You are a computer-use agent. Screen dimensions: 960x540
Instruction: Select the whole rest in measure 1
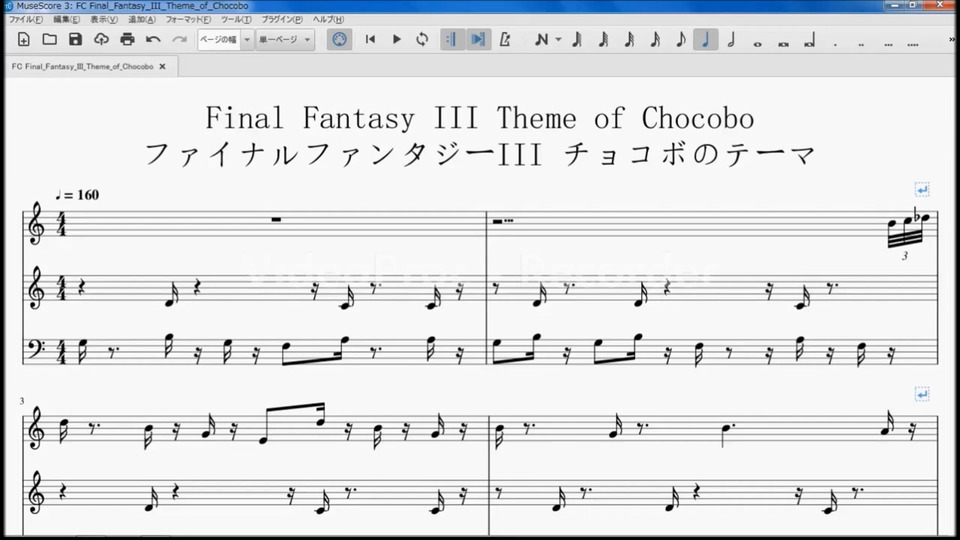coord(276,219)
